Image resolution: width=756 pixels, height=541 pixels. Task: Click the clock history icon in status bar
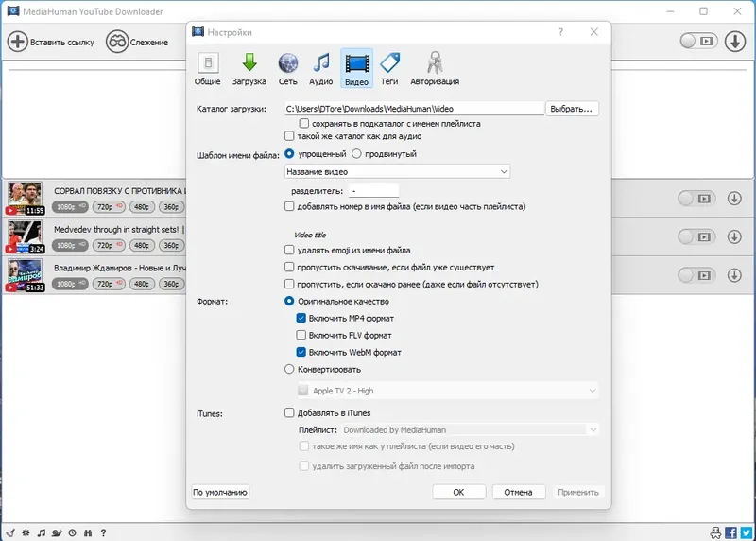[x=73, y=532]
